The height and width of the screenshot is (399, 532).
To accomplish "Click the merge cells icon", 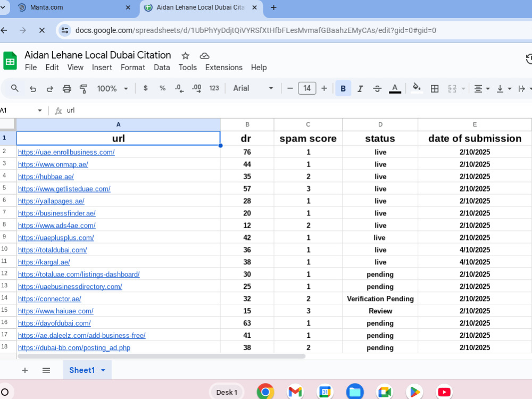I will click(x=452, y=89).
